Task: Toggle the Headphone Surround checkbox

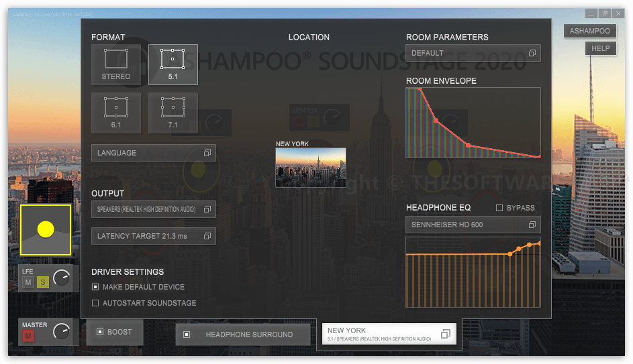Action: point(187,335)
